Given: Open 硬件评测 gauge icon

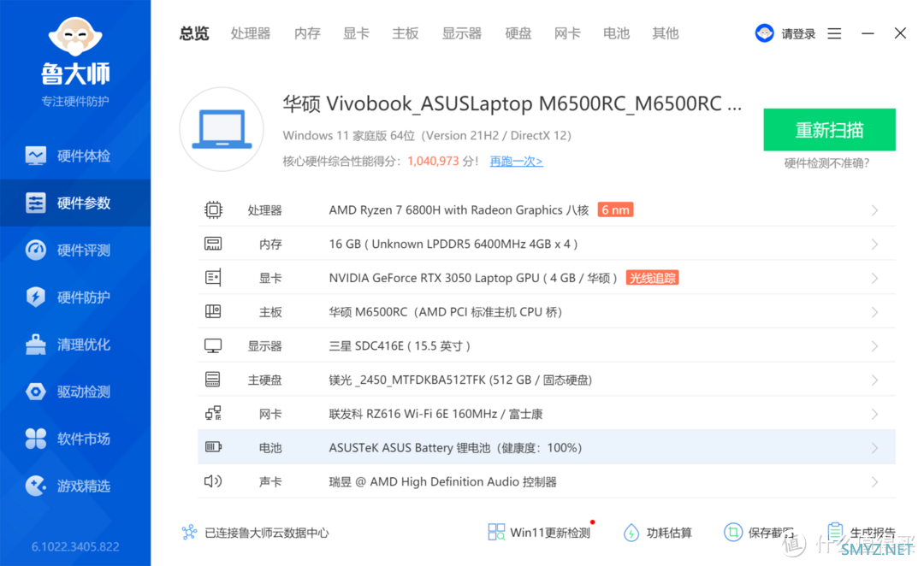Looking at the screenshot, I should click(x=35, y=250).
